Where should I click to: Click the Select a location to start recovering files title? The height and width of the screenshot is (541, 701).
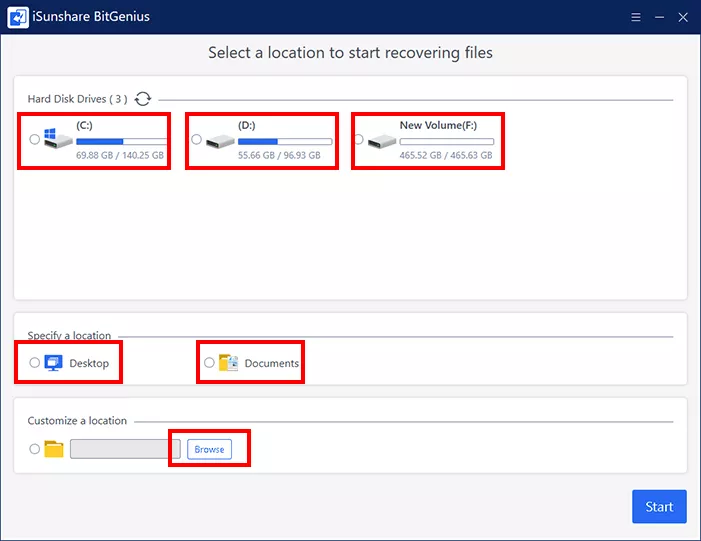coord(350,53)
